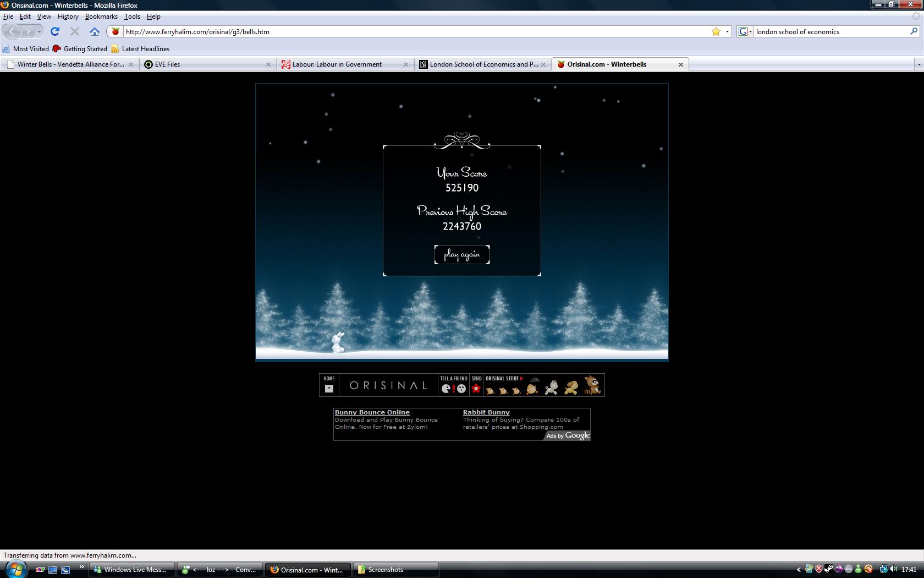
Task: Open the Edit menu
Action: tap(25, 17)
